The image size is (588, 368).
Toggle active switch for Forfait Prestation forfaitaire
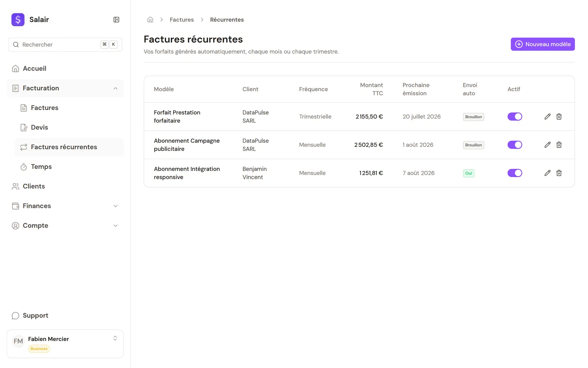click(515, 117)
